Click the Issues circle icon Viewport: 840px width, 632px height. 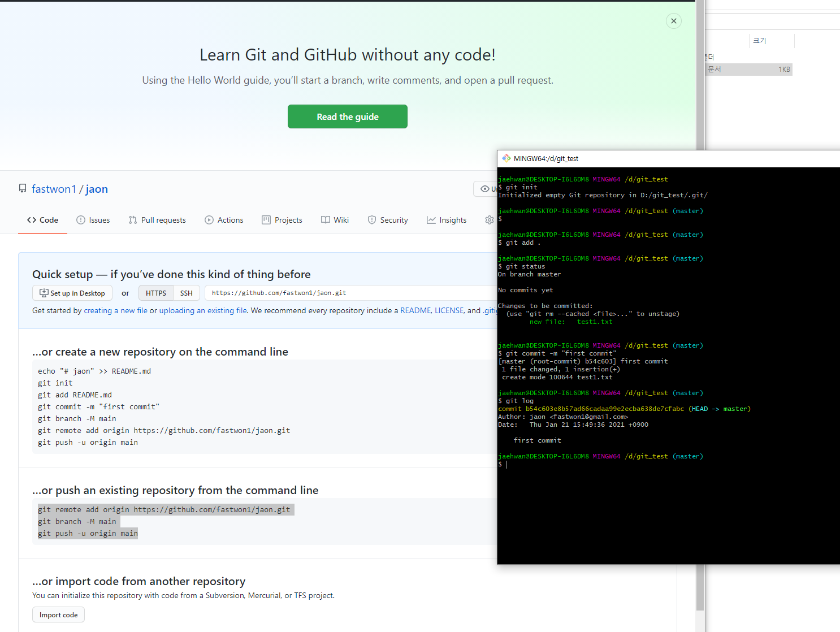(x=81, y=220)
